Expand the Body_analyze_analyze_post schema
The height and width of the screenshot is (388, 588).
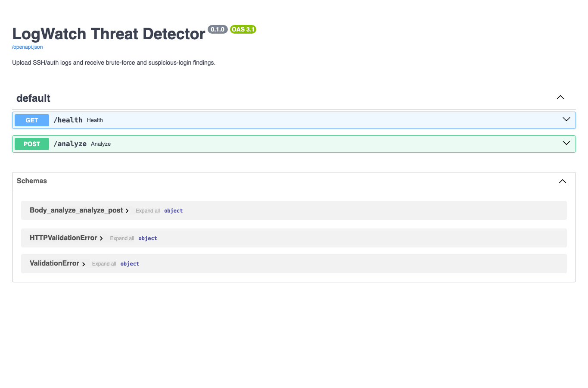click(79, 210)
